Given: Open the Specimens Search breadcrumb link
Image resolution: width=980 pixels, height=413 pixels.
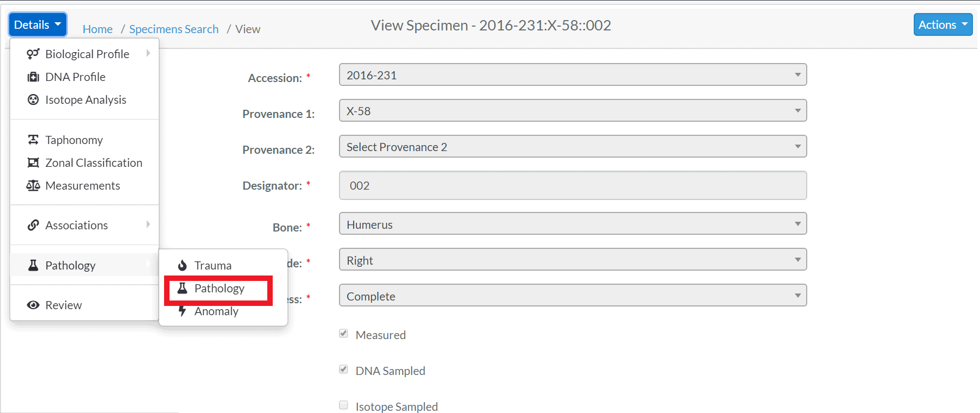Looking at the screenshot, I should [174, 29].
